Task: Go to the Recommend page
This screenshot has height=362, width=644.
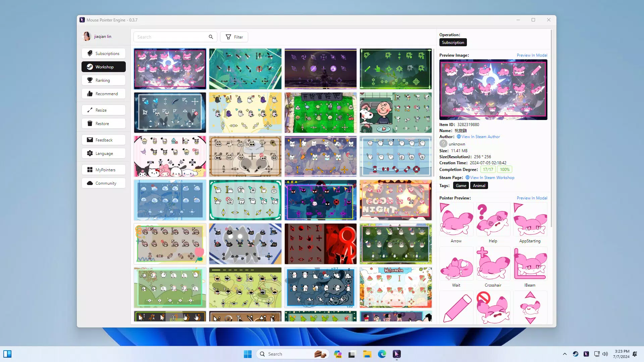Action: coord(103,94)
